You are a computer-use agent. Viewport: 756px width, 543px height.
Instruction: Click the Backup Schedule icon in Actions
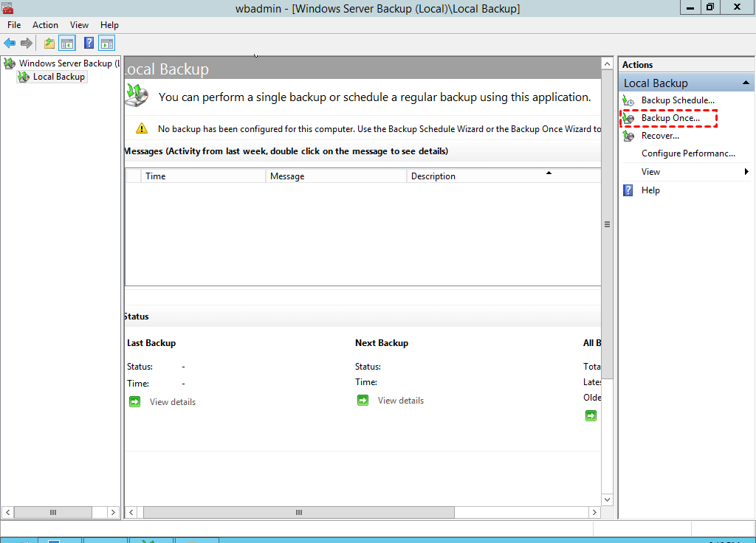pos(628,100)
